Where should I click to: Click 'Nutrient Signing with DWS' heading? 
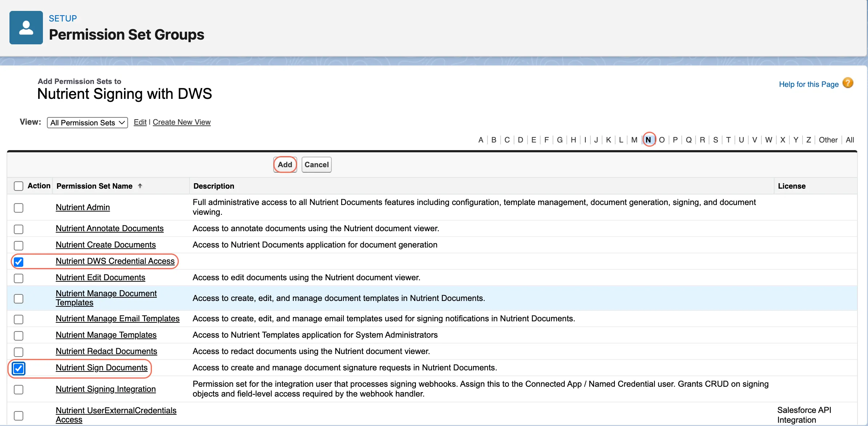(x=124, y=94)
